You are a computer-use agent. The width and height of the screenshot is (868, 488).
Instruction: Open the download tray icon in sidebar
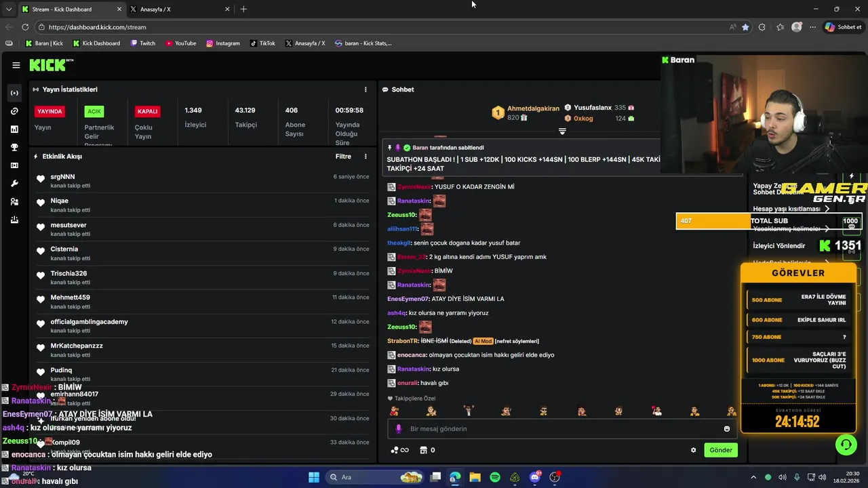coord(15,220)
